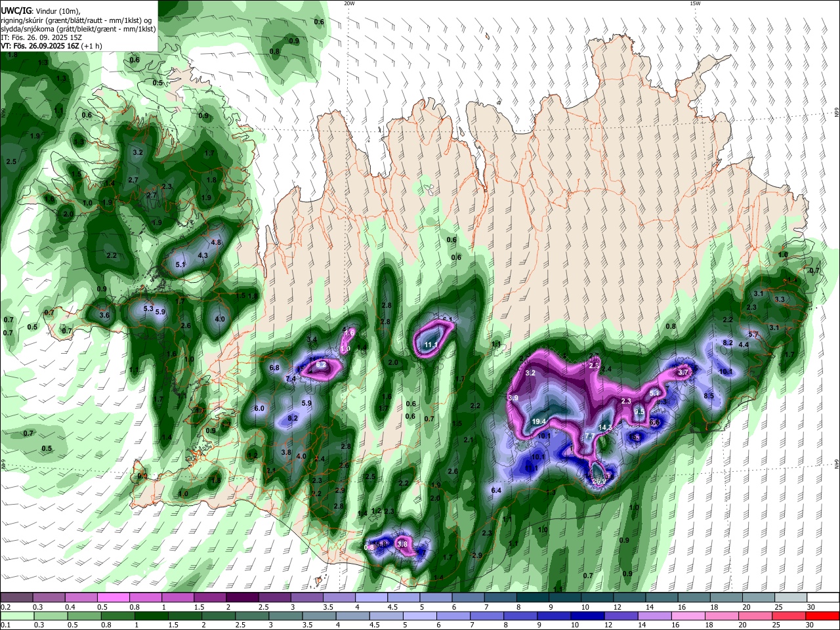
Task: Click the 6.4 precipitation value
Action: (x=496, y=490)
